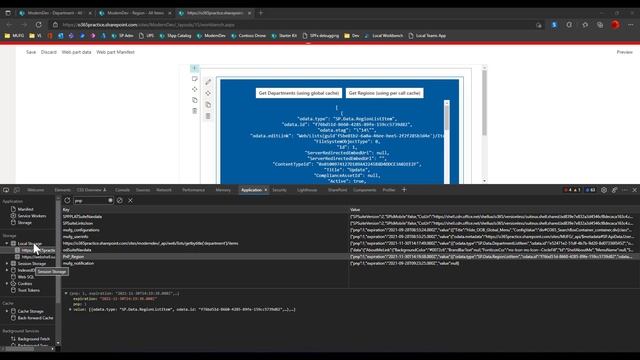Switch to the Network tab
The height and width of the screenshot is (360, 640).
164,190
